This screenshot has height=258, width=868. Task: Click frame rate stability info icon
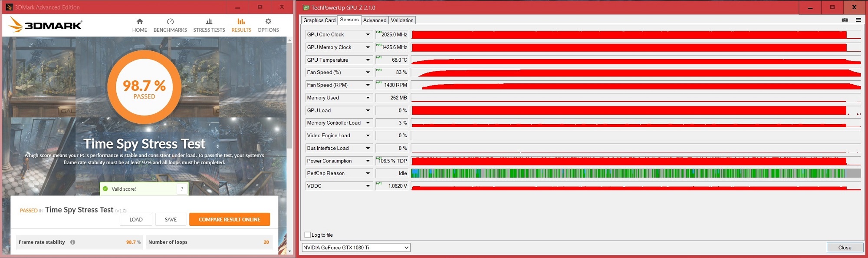(72, 242)
